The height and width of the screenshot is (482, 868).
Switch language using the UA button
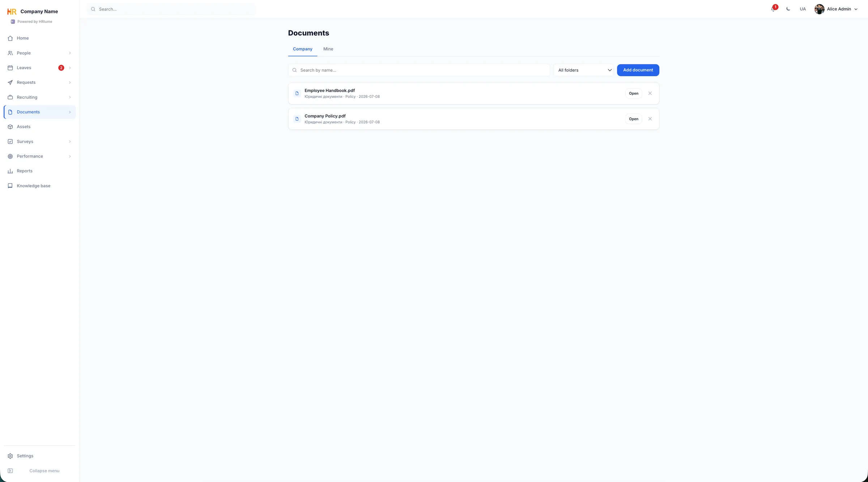click(x=803, y=9)
